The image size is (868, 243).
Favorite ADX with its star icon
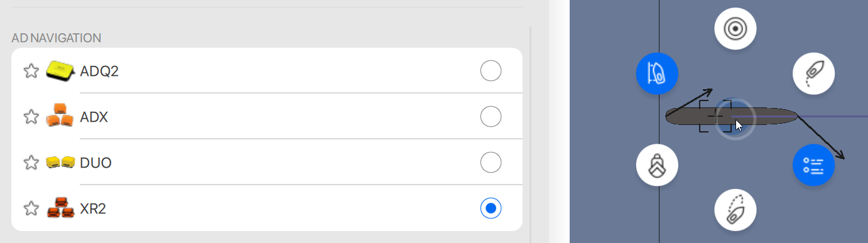31,117
